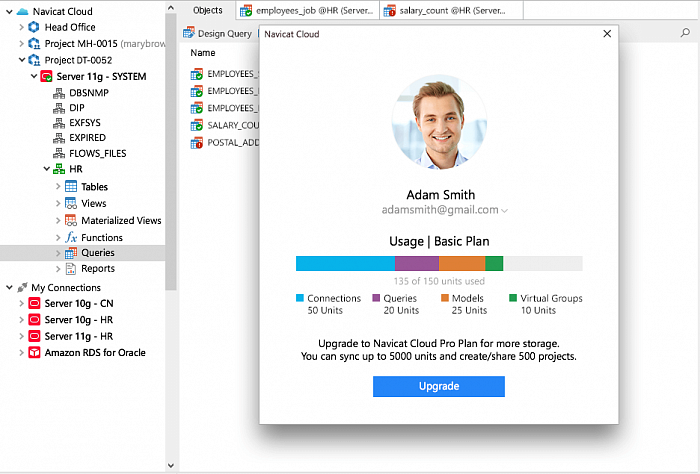Screen dimensions: 700x474
Task: Click the search magnifier icon
Action: pos(685,33)
